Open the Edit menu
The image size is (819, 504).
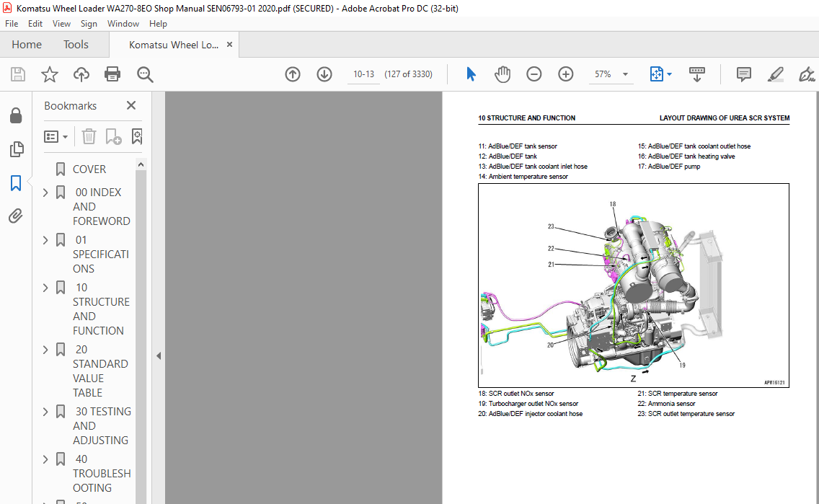point(35,24)
